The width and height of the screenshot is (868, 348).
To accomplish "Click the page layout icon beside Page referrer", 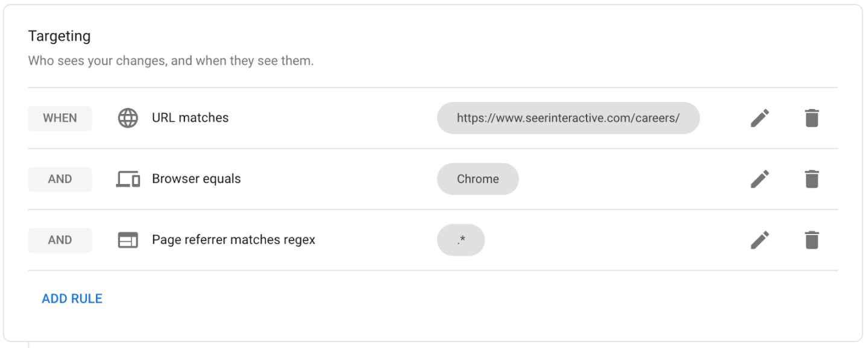I will 128,240.
